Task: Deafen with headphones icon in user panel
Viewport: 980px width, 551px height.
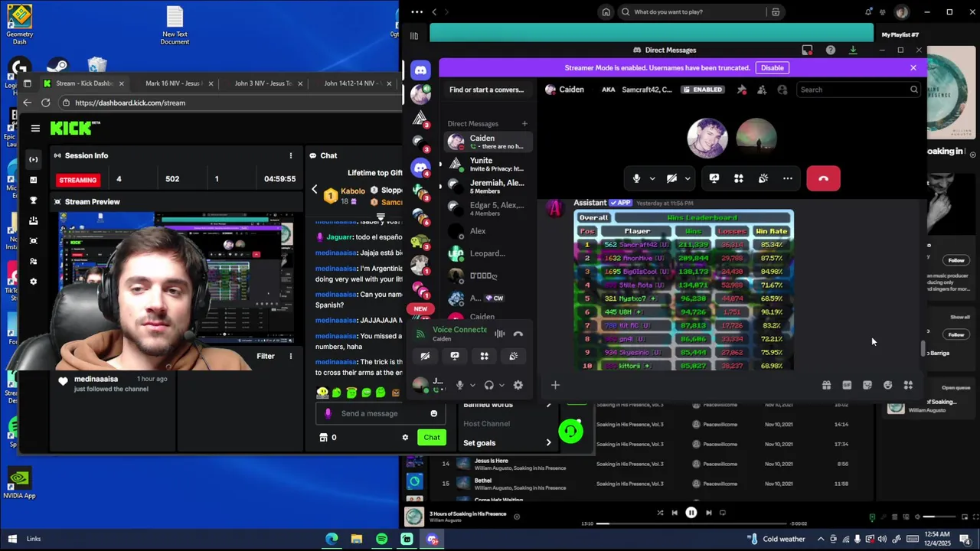Action: click(488, 385)
